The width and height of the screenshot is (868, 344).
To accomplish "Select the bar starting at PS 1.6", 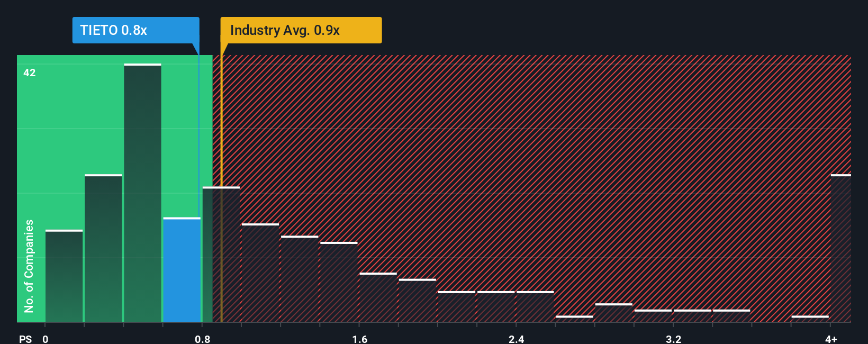I will [378, 297].
